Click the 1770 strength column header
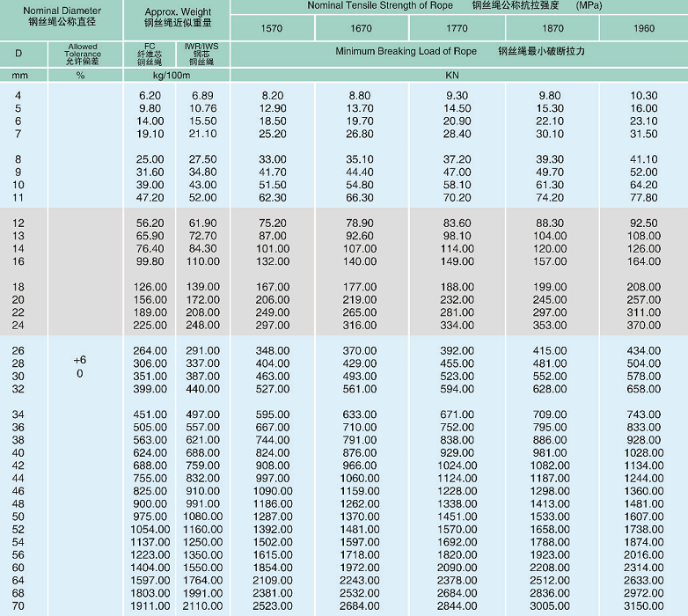Image resolution: width=688 pixels, height=616 pixels. point(457,28)
